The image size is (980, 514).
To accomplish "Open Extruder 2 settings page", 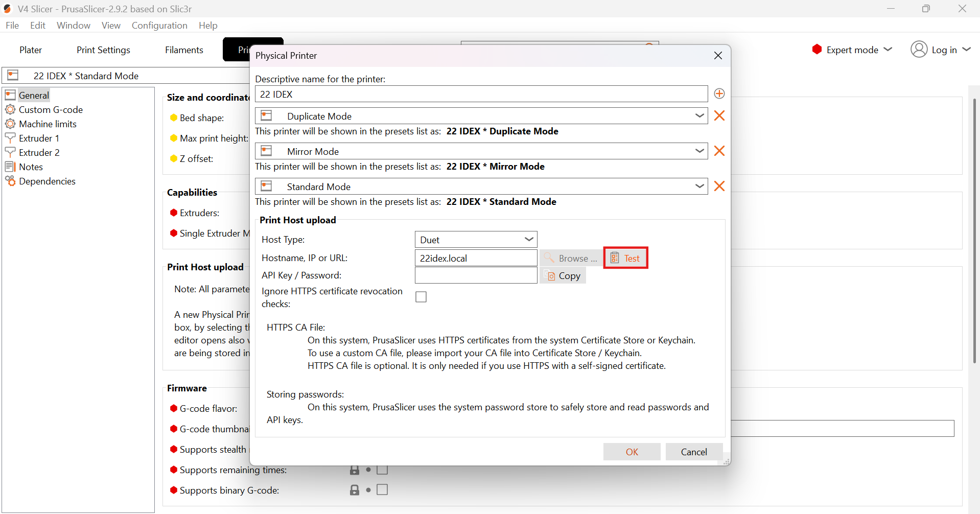I will tap(39, 152).
